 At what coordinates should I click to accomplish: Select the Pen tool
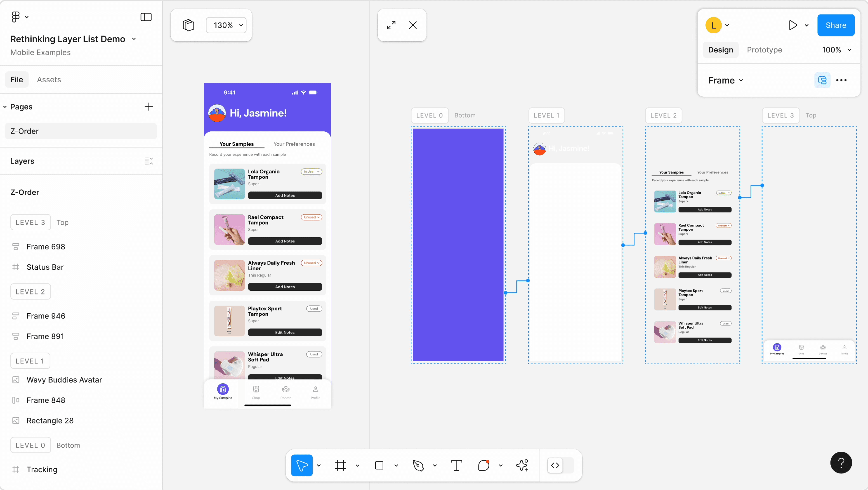(418, 465)
